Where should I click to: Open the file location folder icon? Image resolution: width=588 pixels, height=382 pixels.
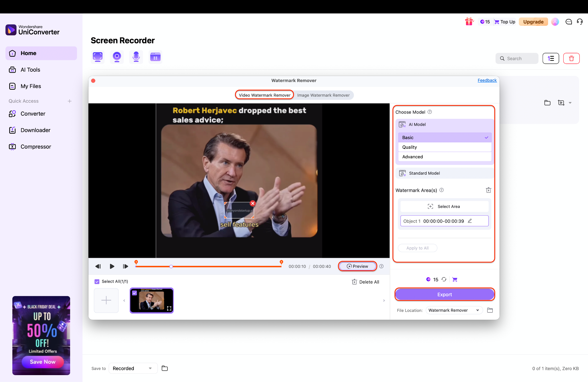[x=490, y=310]
